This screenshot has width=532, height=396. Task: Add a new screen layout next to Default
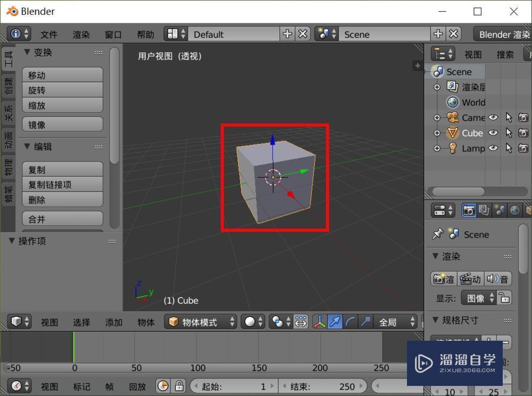(x=287, y=34)
